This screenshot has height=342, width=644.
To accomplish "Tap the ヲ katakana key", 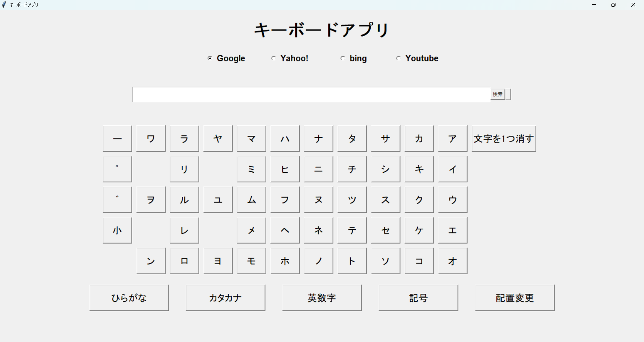I will tap(151, 200).
